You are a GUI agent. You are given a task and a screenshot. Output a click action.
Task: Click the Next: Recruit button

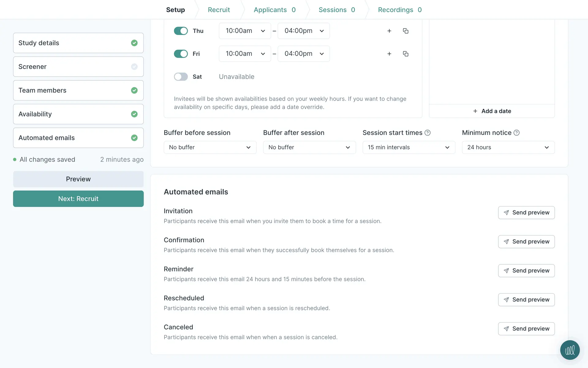[78, 199]
